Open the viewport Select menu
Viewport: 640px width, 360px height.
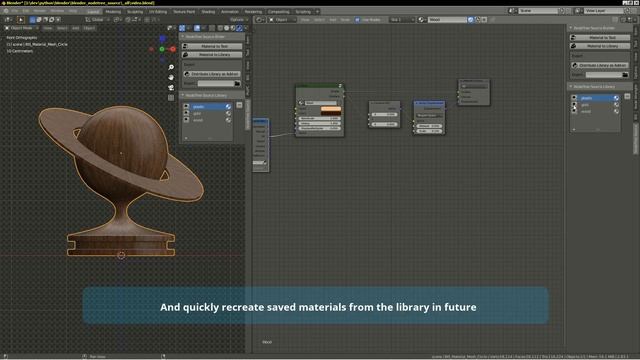[x=62, y=28]
